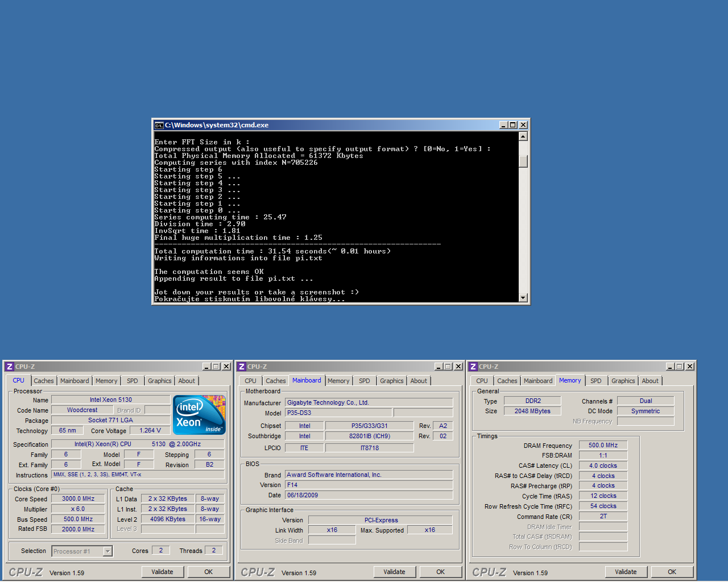Click the BIOS date 06/18/2009 field
Viewport: 728px width, 582px height.
(x=369, y=495)
